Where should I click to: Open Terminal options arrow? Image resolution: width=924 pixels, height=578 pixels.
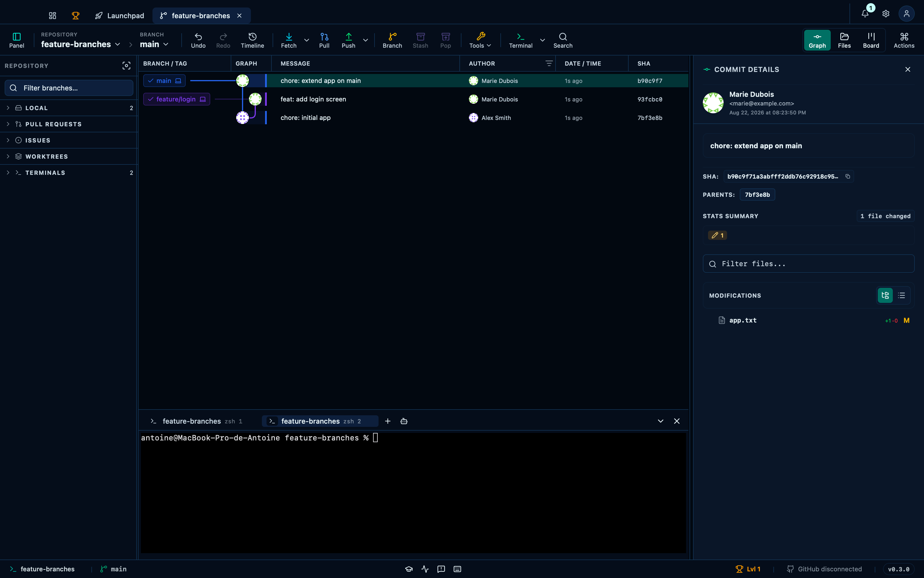pyautogui.click(x=542, y=40)
